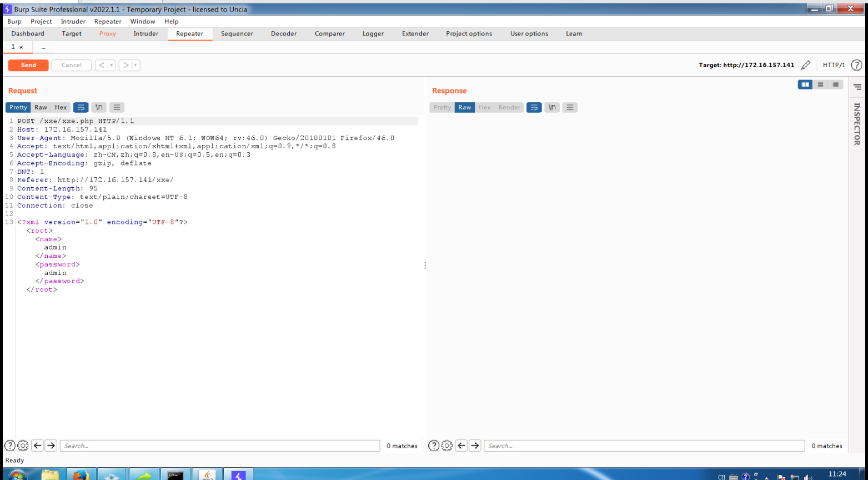
Task: Switch the Request view to Raw
Action: (41, 107)
